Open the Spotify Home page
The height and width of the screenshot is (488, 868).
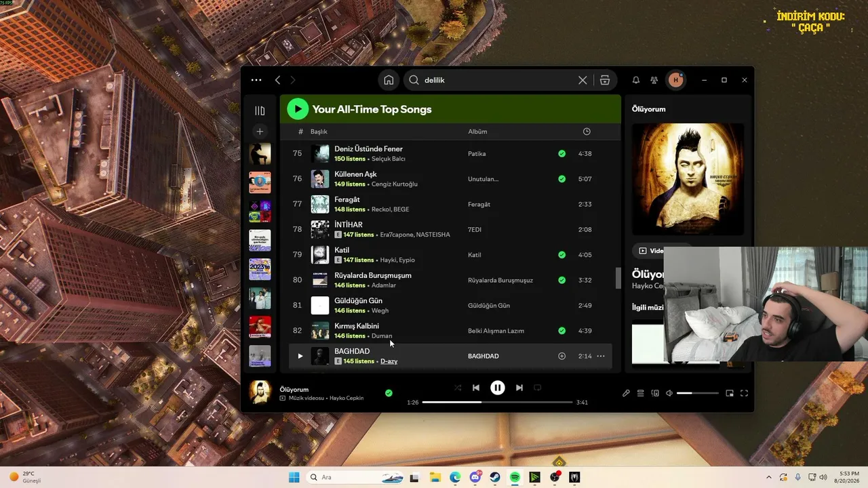(x=389, y=80)
